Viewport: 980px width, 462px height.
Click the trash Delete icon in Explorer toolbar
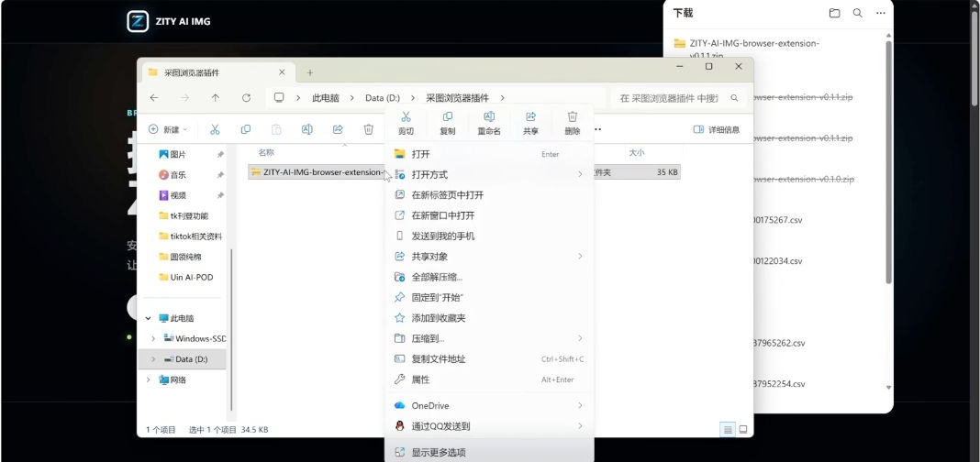coord(369,129)
